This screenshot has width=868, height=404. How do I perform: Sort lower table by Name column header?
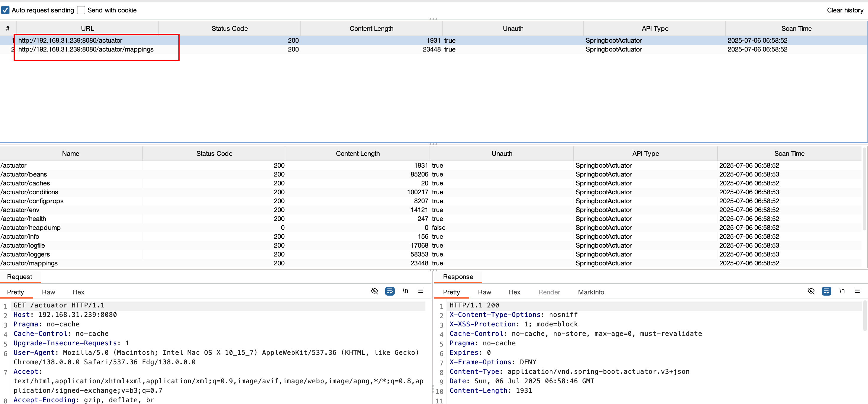tap(71, 153)
